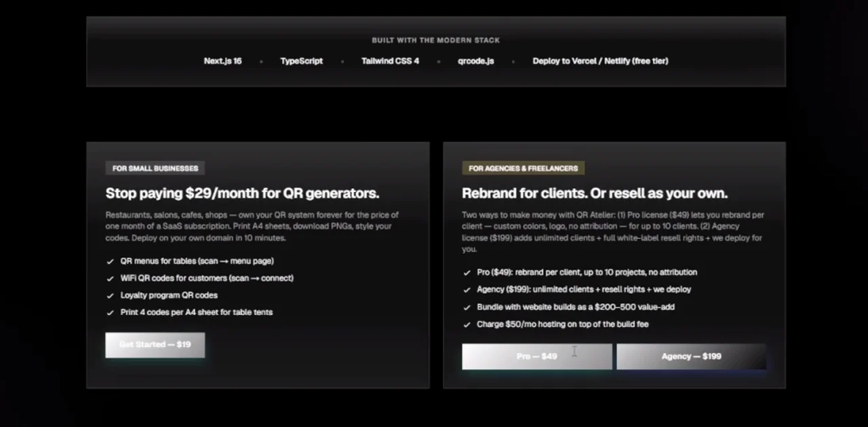Screen dimensions: 868x427
Task: Click checkmark beside Pro ($49) rebrand item
Action: pyautogui.click(x=467, y=273)
